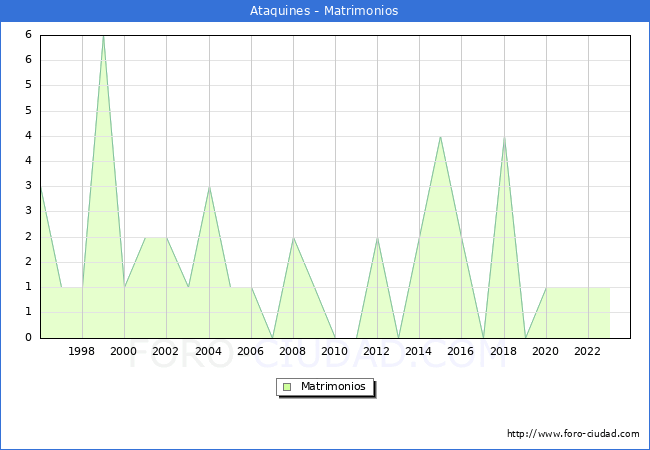Image resolution: width=650 pixels, height=450 pixels.
Task: Select the 2015 peak data point
Action: pos(440,137)
